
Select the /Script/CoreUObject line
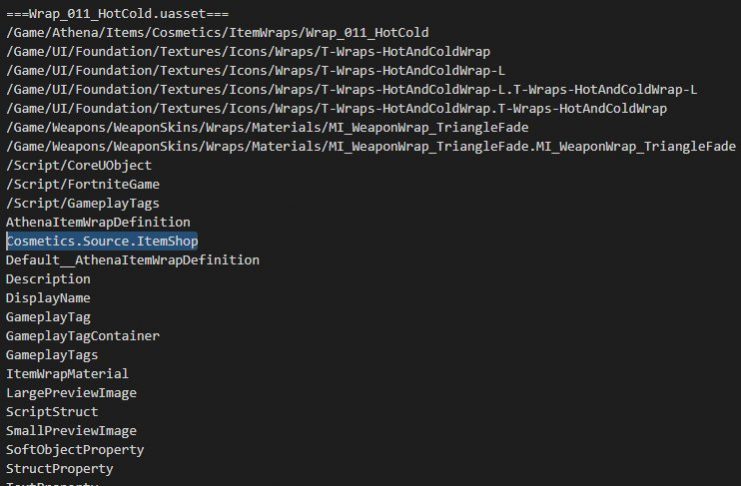coord(79,165)
